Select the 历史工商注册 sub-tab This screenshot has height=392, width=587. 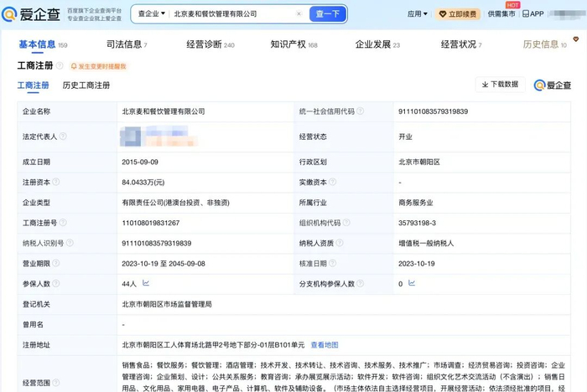86,85
